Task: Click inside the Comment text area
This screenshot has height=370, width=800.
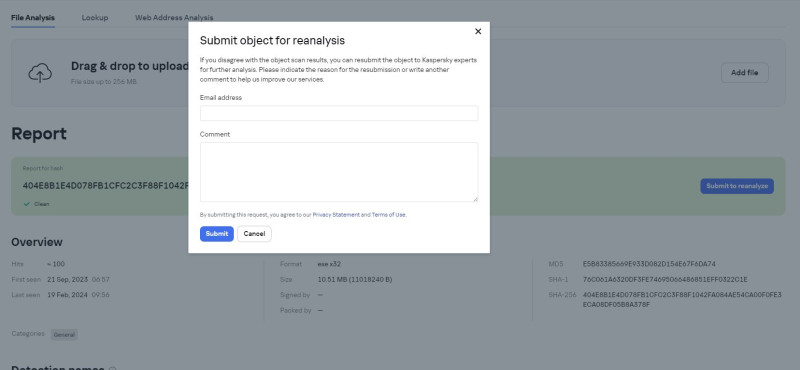Action: click(x=339, y=172)
